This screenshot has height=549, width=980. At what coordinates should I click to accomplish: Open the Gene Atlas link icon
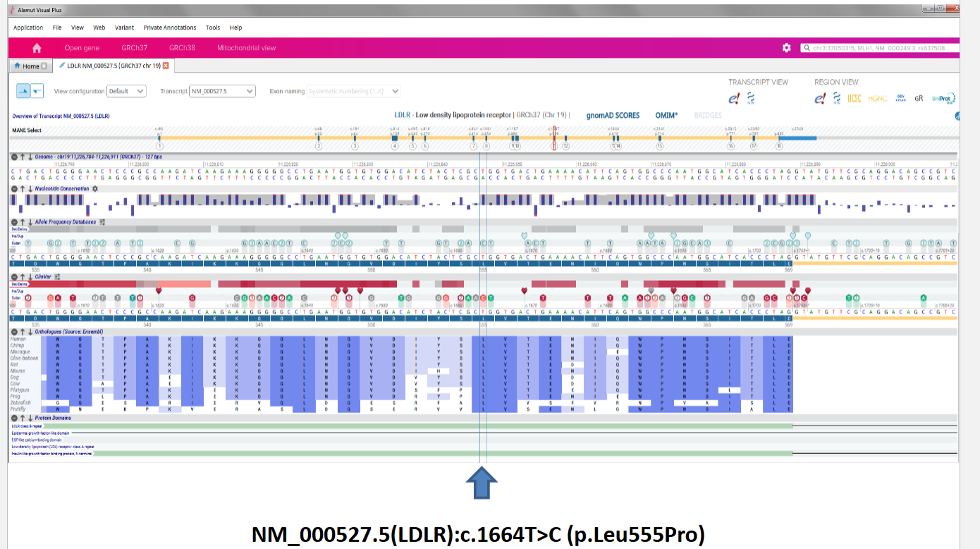900,99
